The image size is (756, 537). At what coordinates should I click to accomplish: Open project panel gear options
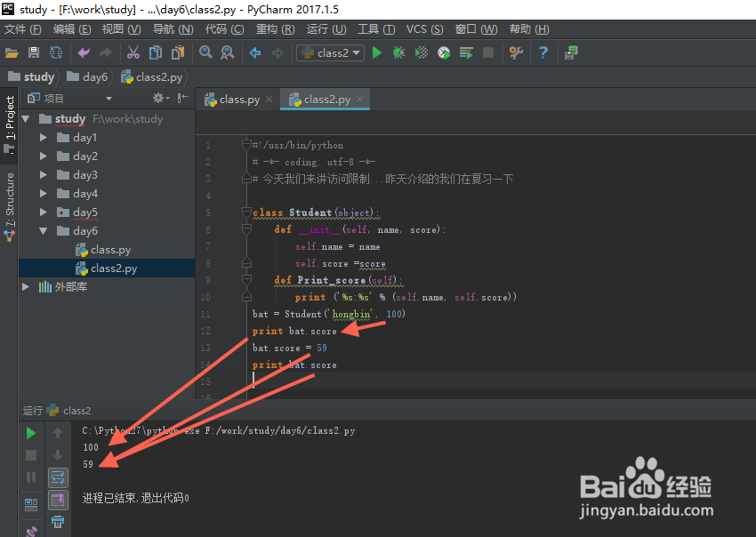161,99
